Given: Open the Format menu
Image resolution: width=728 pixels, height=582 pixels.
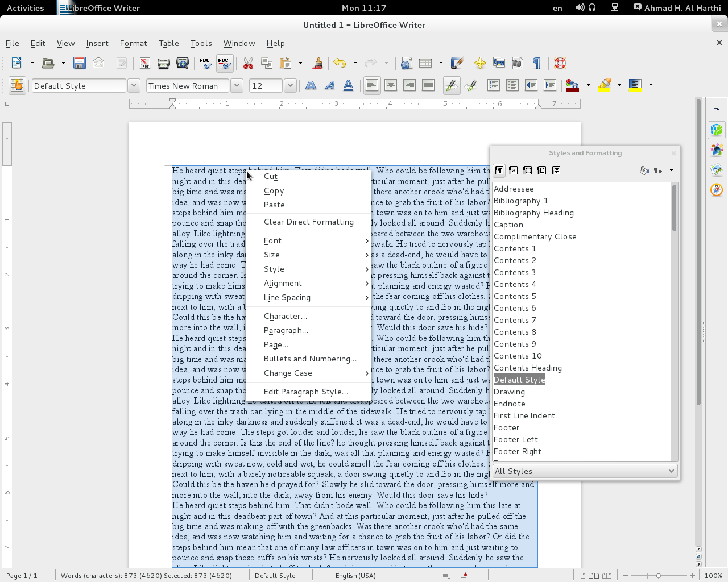Looking at the screenshot, I should click(133, 43).
